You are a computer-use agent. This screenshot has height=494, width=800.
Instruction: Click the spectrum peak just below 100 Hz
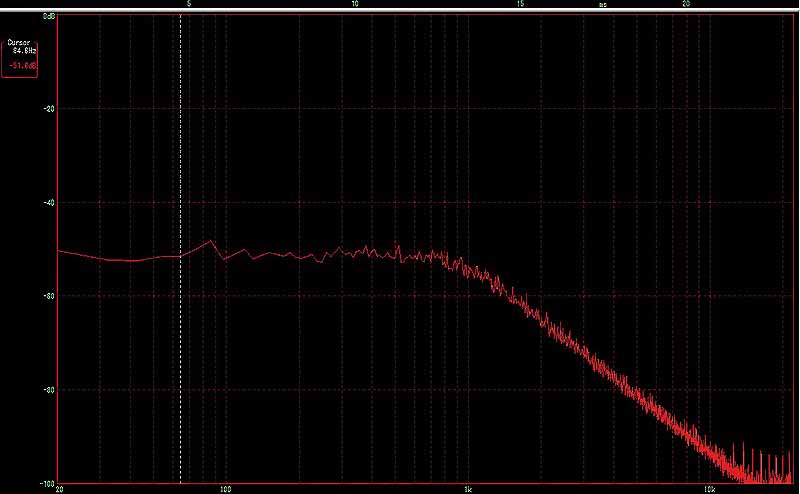point(211,241)
